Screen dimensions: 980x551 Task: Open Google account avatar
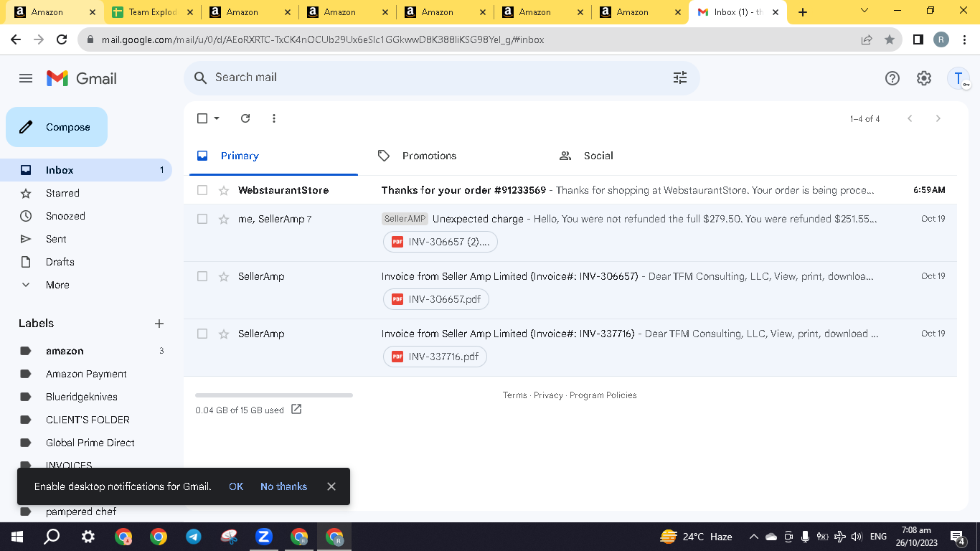pos(958,78)
